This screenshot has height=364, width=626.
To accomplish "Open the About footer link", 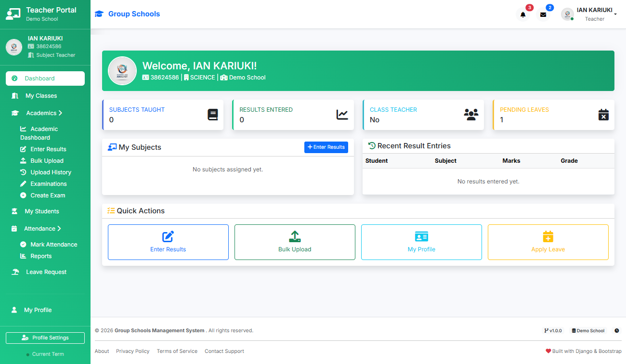I will coord(102,351).
